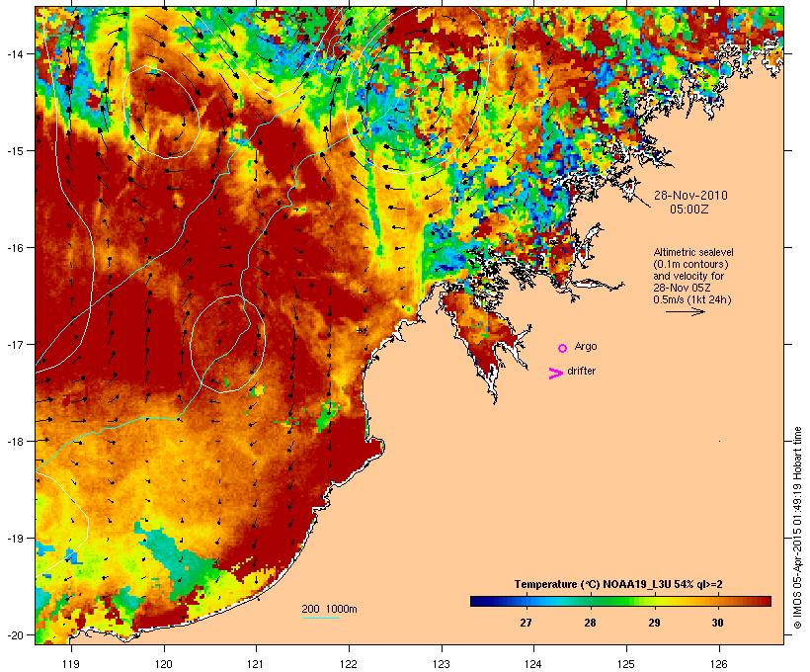The width and height of the screenshot is (810, 672).
Task: Click the cyan 200 1000m isobath line sample
Action: [320, 618]
